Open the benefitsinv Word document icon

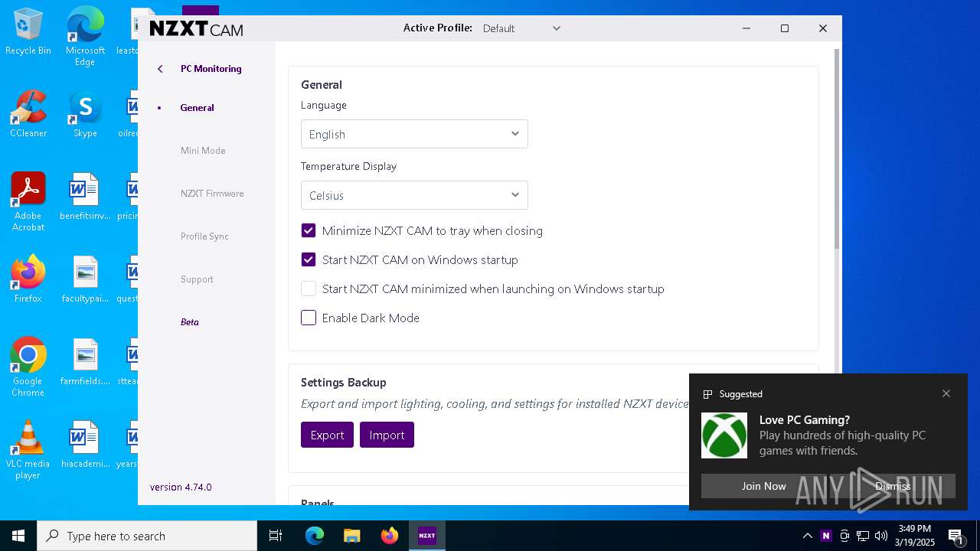(85, 197)
